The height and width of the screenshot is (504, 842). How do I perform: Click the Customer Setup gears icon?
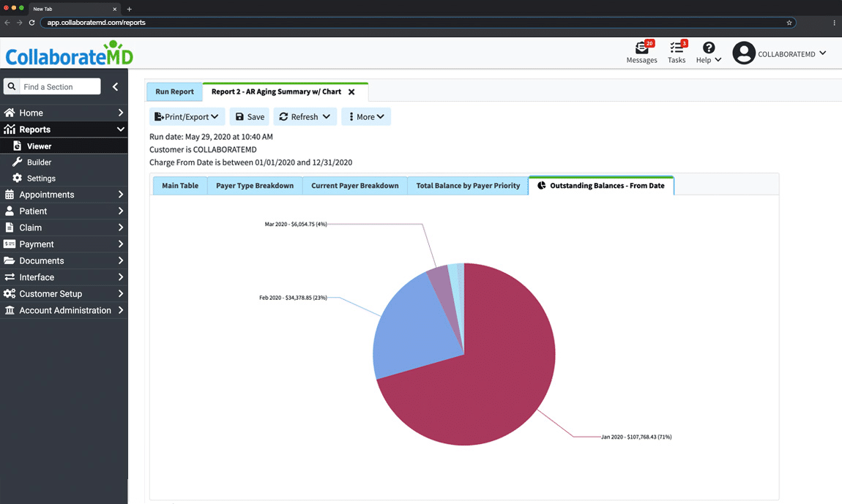click(10, 293)
